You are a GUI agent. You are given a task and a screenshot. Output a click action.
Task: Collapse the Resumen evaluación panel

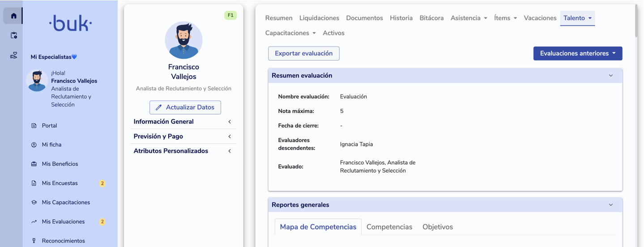click(x=610, y=76)
